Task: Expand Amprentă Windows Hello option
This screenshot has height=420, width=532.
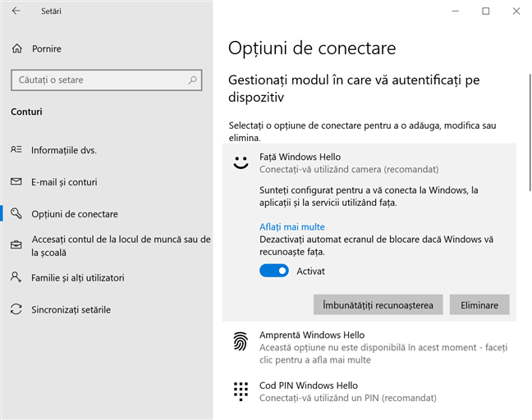Action: [x=369, y=347]
